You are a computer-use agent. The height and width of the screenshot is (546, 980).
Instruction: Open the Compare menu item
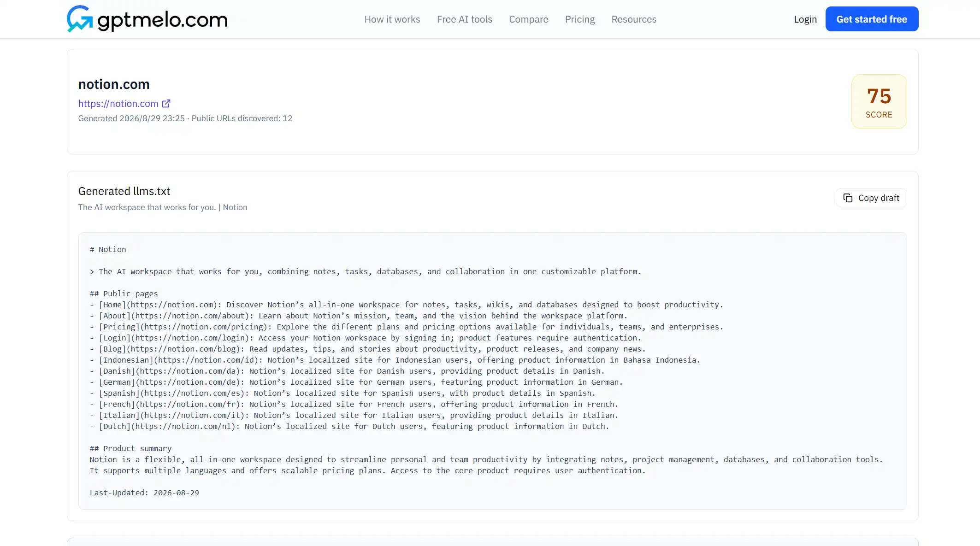[529, 19]
